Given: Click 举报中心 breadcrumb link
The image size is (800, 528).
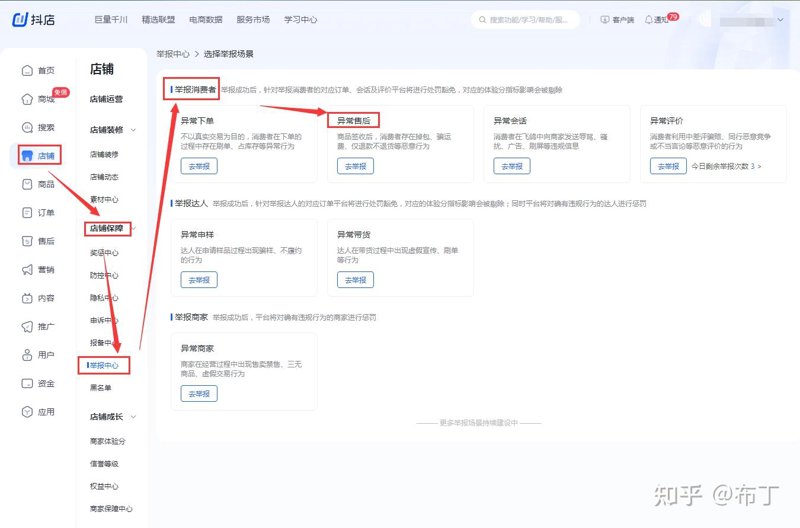Looking at the screenshot, I should point(173,54).
